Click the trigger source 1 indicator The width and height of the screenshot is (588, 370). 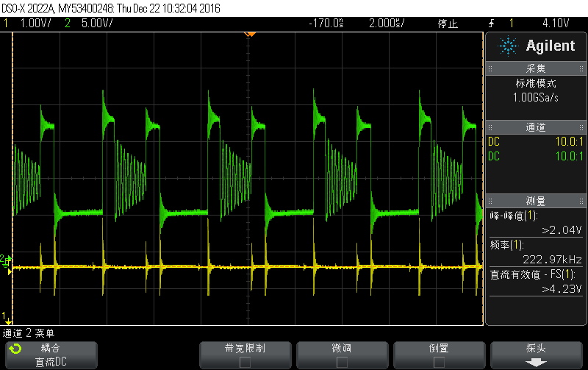[512, 24]
